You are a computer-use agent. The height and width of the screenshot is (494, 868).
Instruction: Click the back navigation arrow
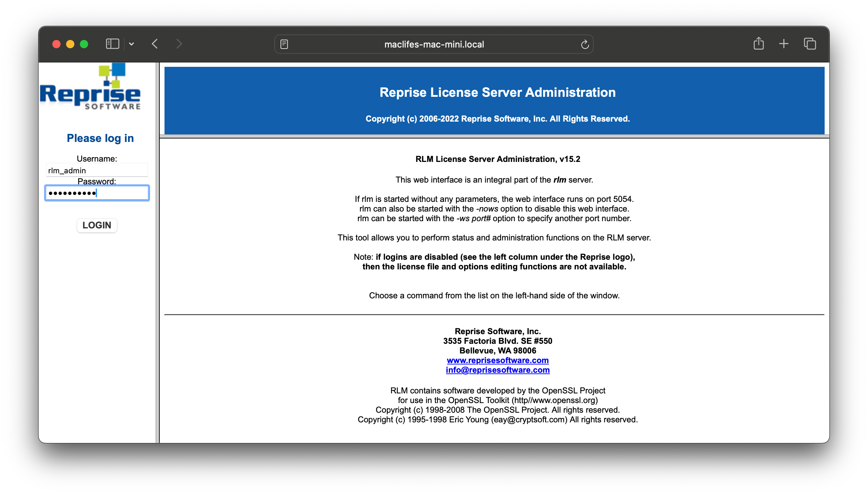(155, 44)
